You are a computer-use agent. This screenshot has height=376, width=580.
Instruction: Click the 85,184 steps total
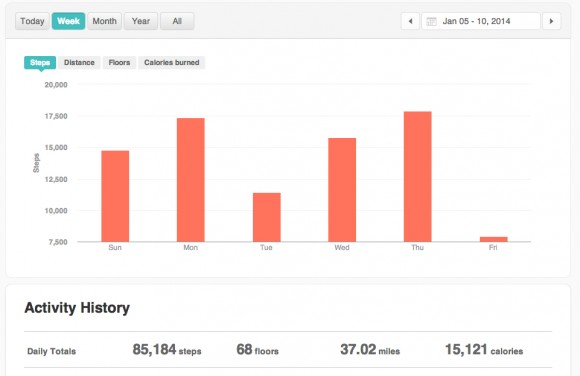[x=167, y=350]
